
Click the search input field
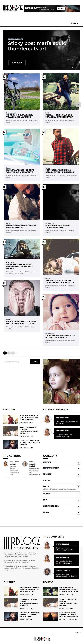click(x=17, y=362)
